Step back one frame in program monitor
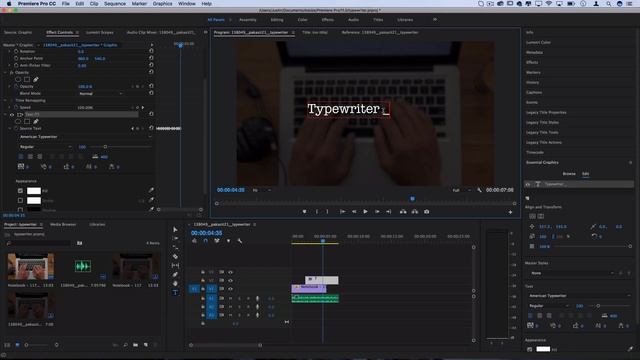The width and height of the screenshot is (640, 360). [354, 211]
